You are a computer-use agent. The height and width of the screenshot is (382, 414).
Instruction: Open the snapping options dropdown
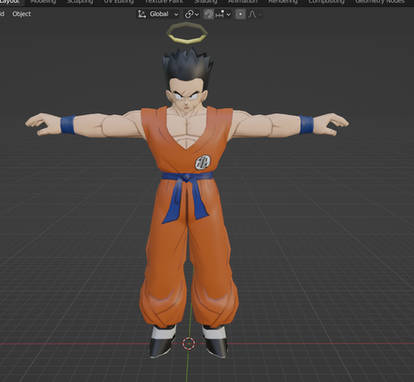223,14
